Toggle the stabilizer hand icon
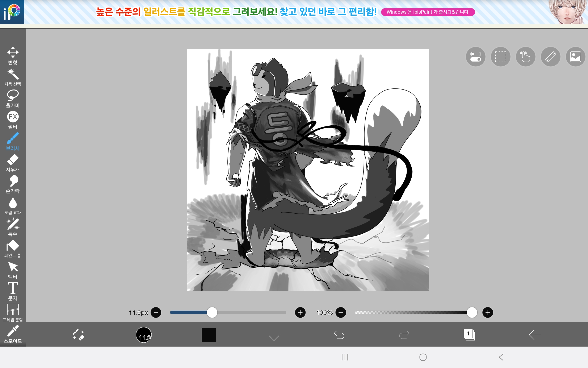The height and width of the screenshot is (368, 588). (x=525, y=57)
